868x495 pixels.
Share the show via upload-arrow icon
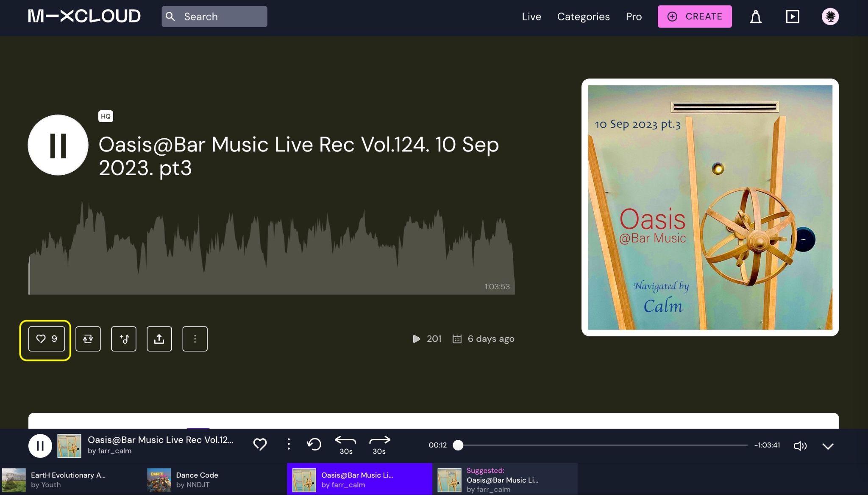pos(159,339)
